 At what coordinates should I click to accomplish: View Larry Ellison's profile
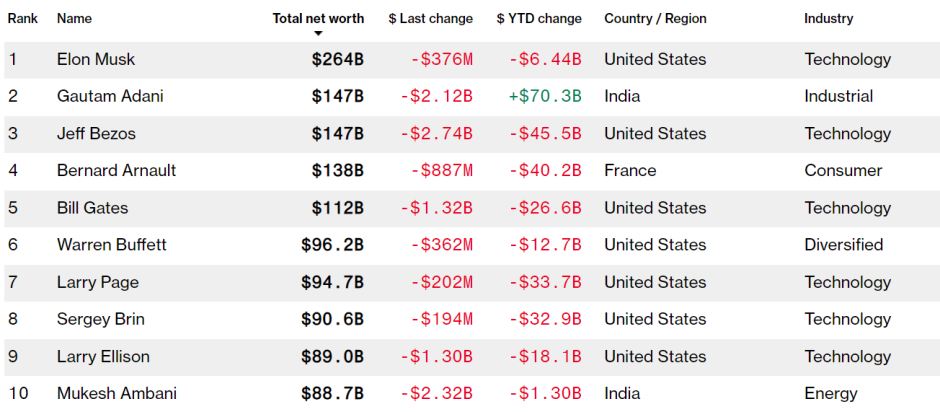103,356
